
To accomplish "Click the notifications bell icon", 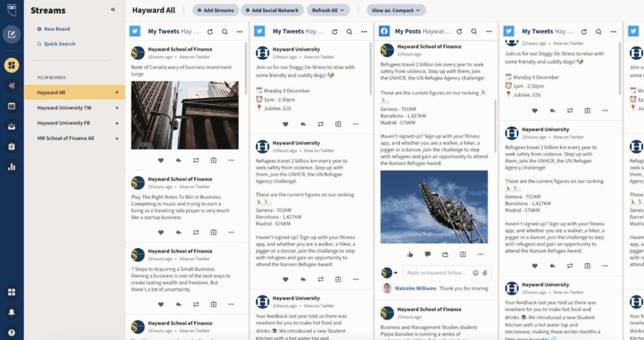I will (11, 312).
